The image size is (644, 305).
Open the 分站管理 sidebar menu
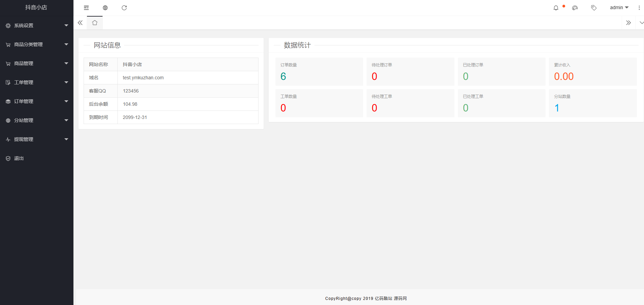pos(37,120)
